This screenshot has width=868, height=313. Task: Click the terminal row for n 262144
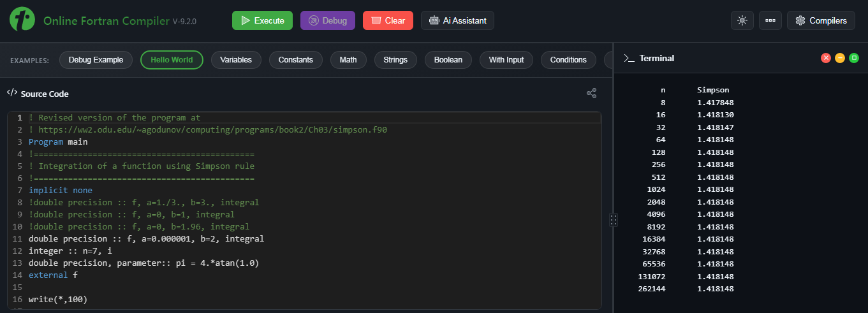(x=686, y=289)
